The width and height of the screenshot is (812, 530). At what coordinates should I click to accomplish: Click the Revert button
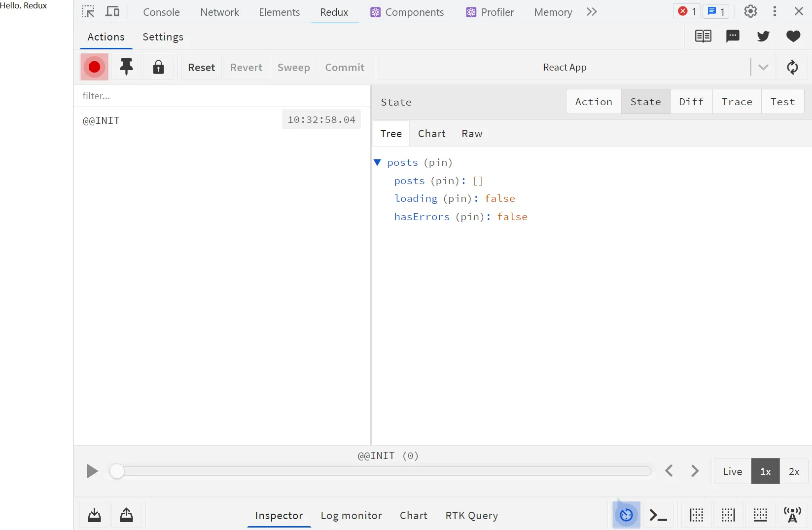coord(247,67)
